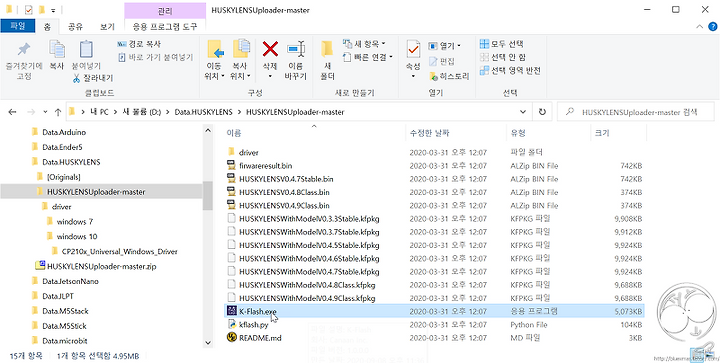
Task: Select Data.M5Stack in the navigation tree
Action: [65, 311]
